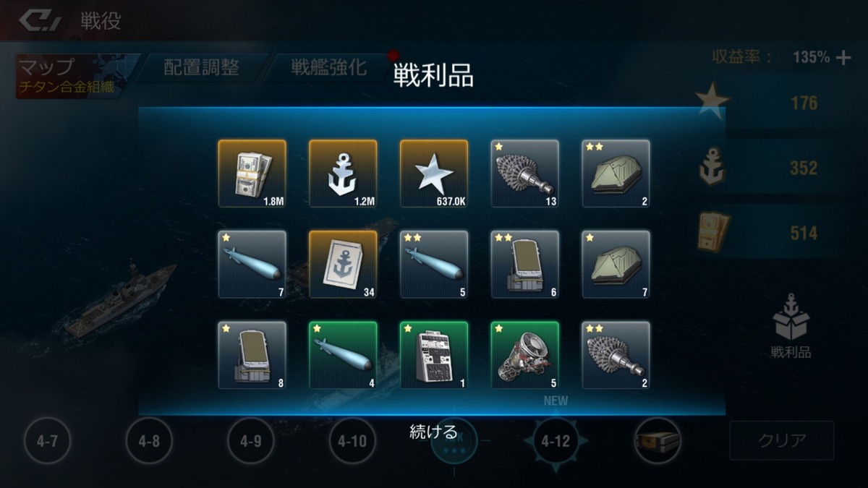The image size is (868, 488).
Task: Increase 収益率 with the plus icon
Action: point(843,58)
